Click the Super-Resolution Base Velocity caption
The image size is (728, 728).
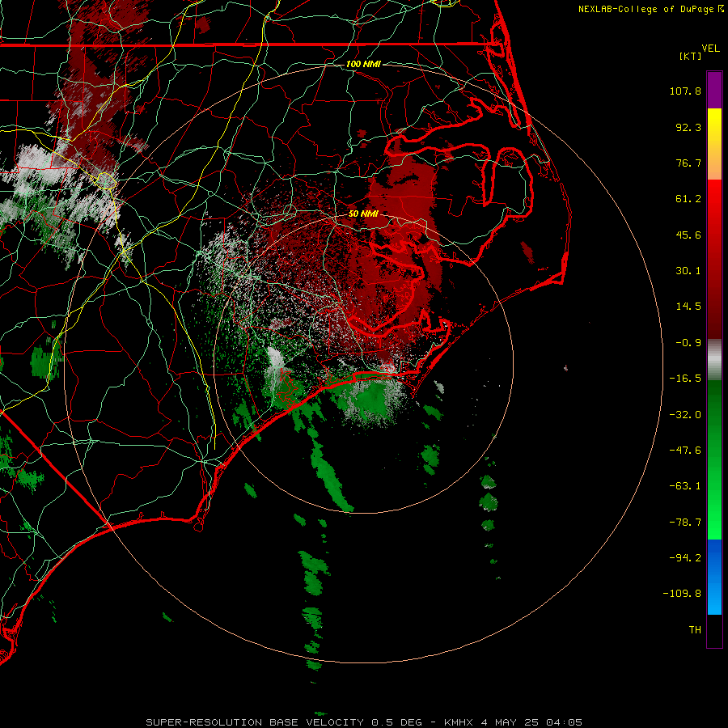364,722
